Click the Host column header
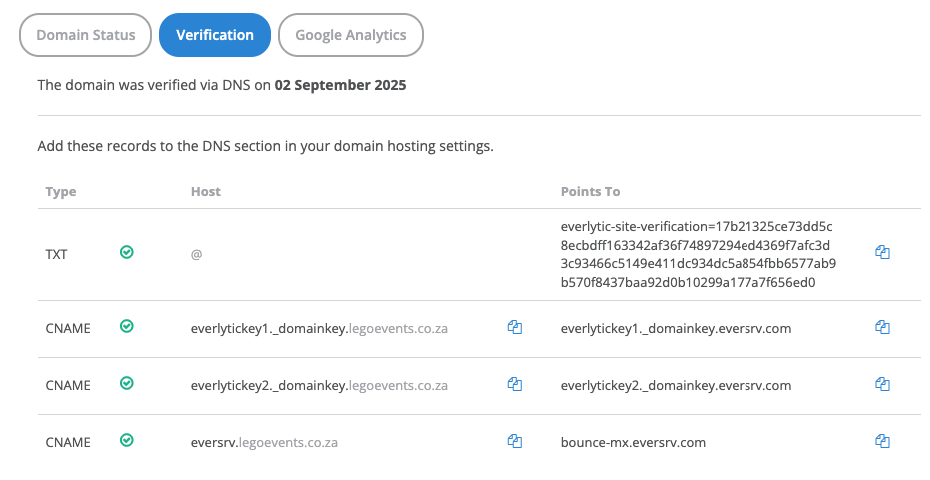Image resolution: width=930 pixels, height=480 pixels. click(x=205, y=191)
